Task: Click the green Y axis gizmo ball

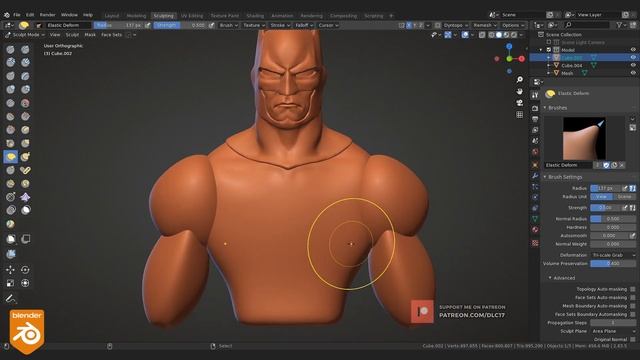Action: coord(509,59)
